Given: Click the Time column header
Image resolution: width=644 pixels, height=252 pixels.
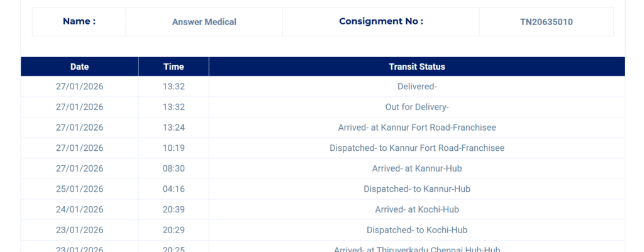Looking at the screenshot, I should pos(174,67).
